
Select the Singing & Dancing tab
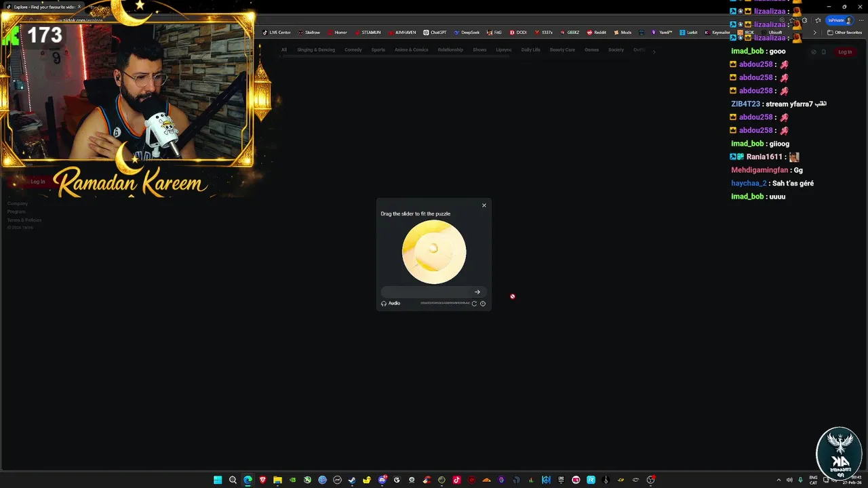point(316,49)
